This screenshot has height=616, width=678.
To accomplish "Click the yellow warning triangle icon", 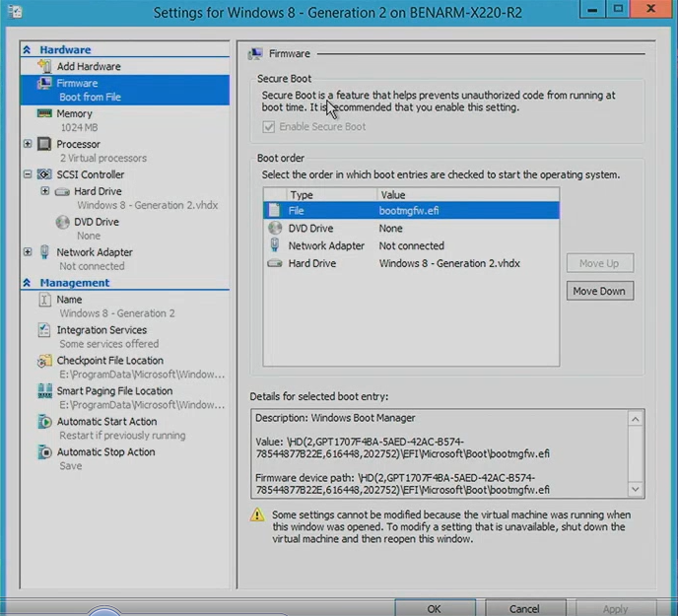I will 257,514.
